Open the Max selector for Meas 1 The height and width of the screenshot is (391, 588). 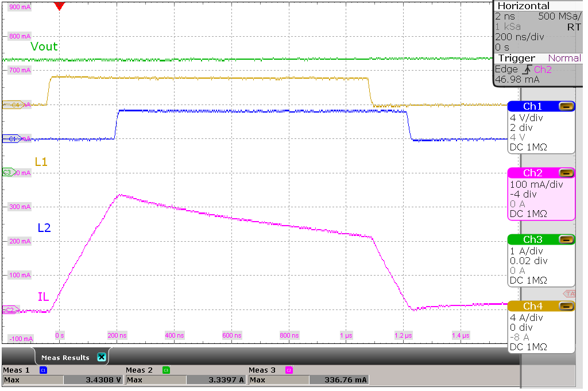tap(33, 380)
